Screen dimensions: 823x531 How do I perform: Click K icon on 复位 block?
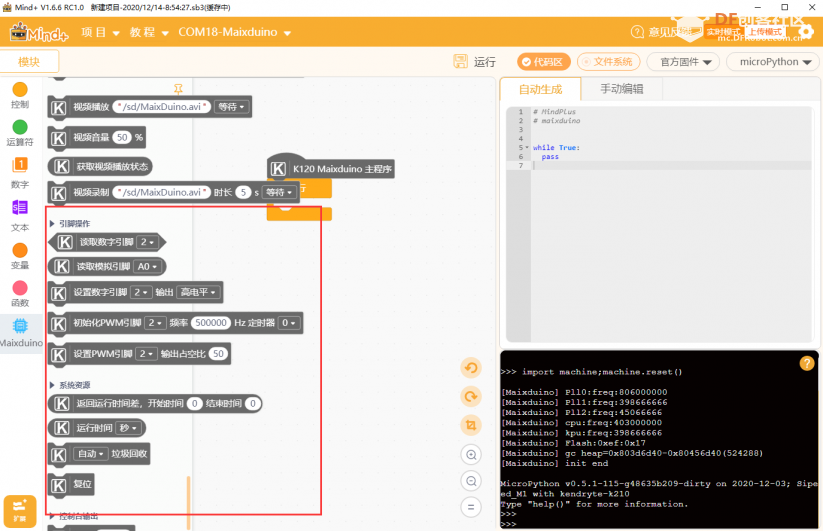59,485
